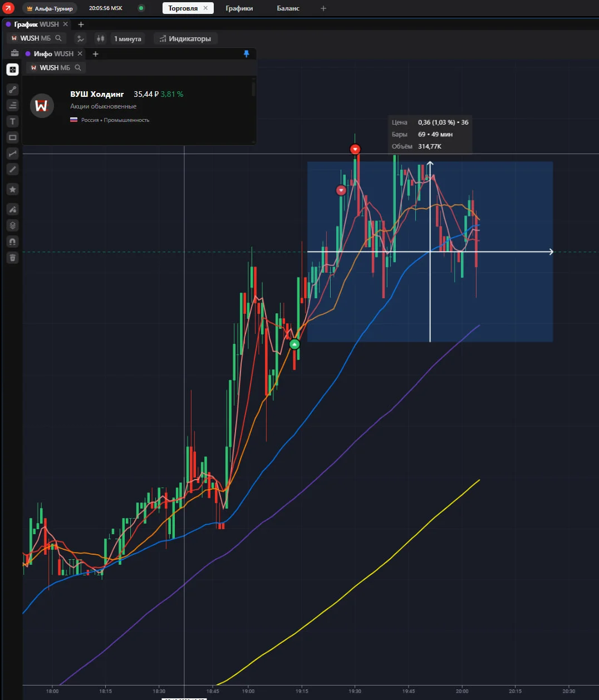Choose the ruler measurement tool

coord(13,169)
